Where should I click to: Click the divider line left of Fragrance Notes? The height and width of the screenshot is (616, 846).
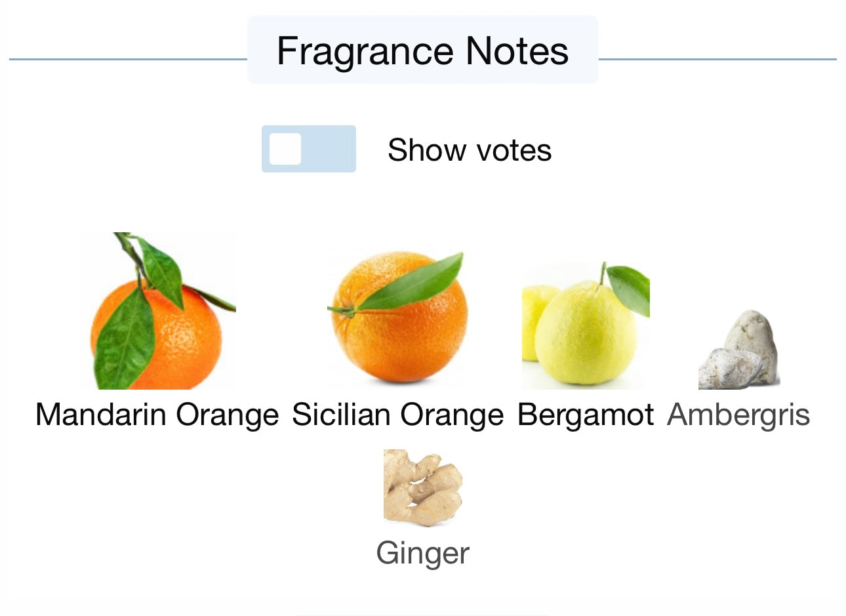128,59
